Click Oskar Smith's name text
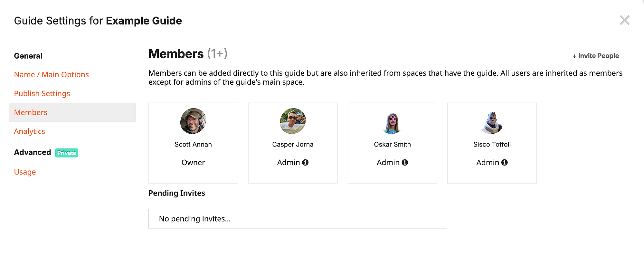 392,145
